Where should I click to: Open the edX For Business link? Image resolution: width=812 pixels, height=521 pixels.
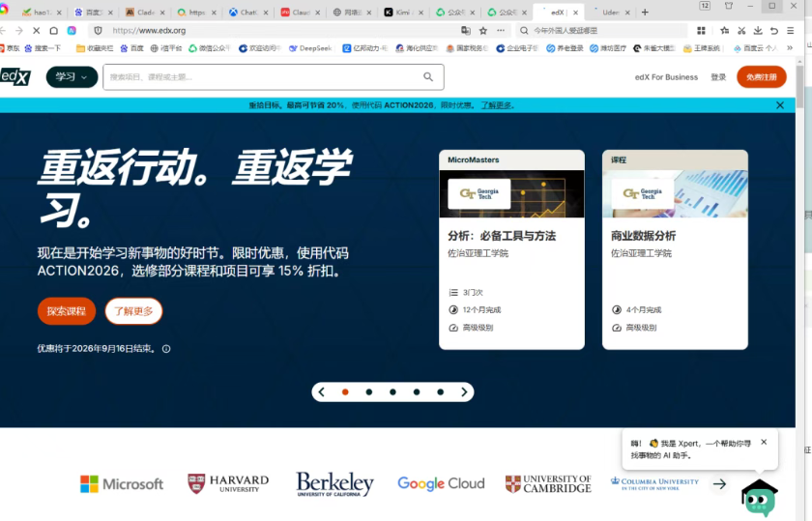pos(666,77)
